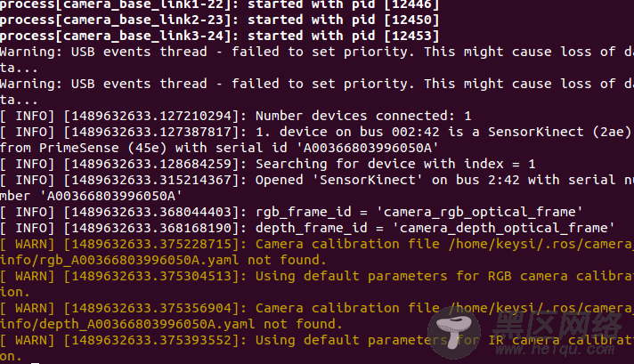Click the pid [12453] on camera_base_link3 line

tap(411, 36)
